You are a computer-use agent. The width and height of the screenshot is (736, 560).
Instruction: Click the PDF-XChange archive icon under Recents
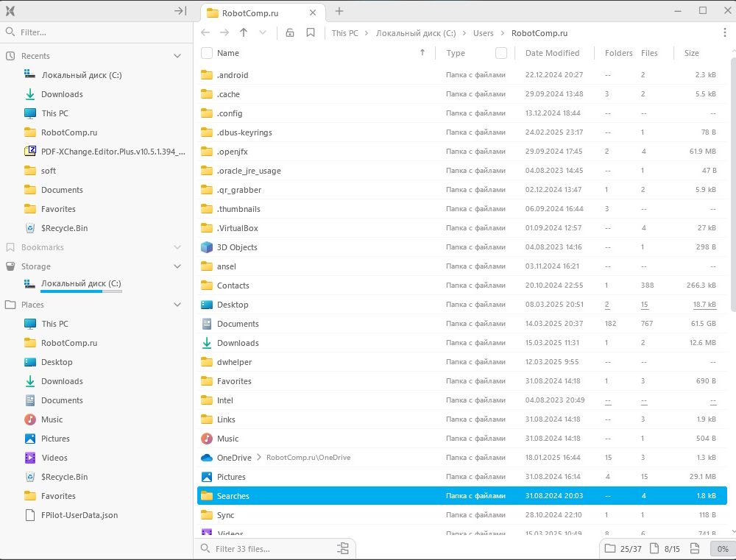[30, 151]
